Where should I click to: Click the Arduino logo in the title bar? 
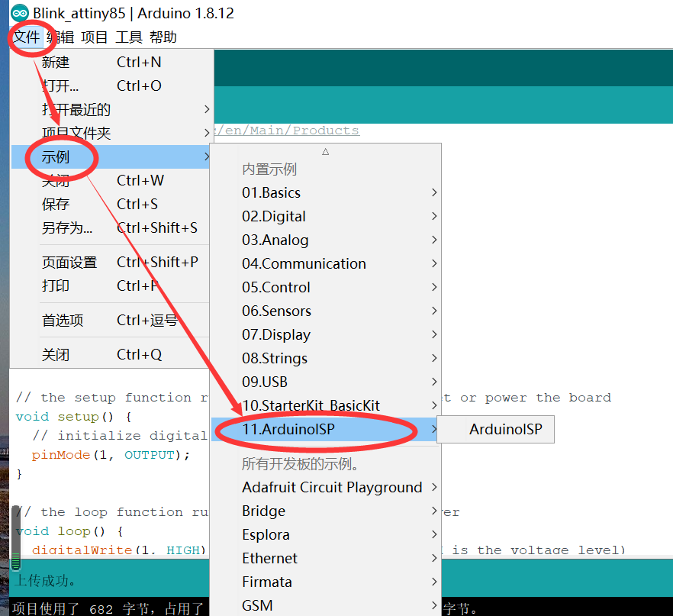click(19, 13)
